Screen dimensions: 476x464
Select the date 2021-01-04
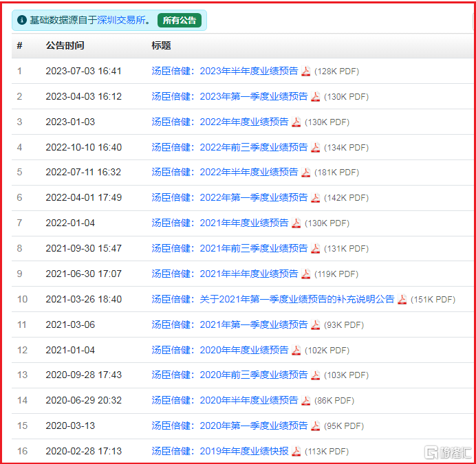pyautogui.click(x=70, y=351)
